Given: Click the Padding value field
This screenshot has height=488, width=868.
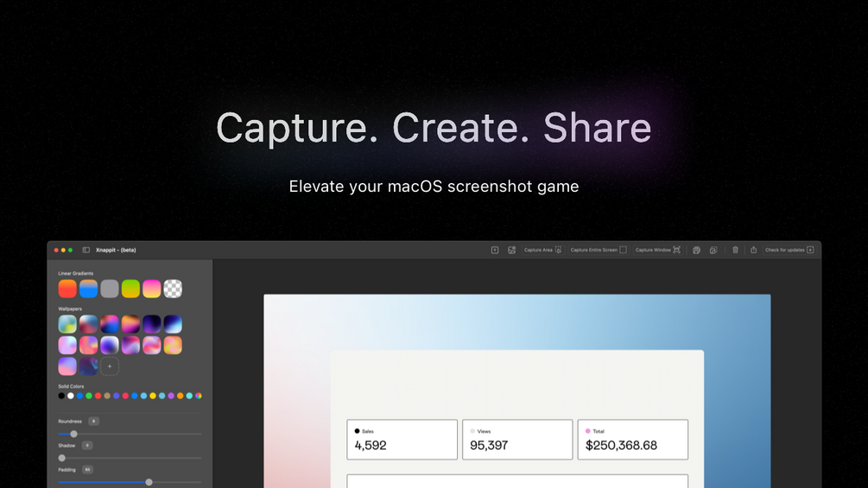Looking at the screenshot, I should 87,470.
